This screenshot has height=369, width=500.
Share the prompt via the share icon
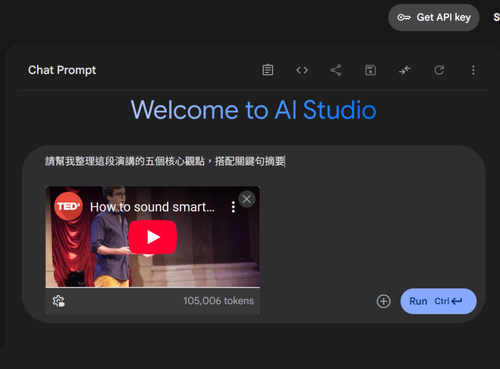(x=336, y=70)
